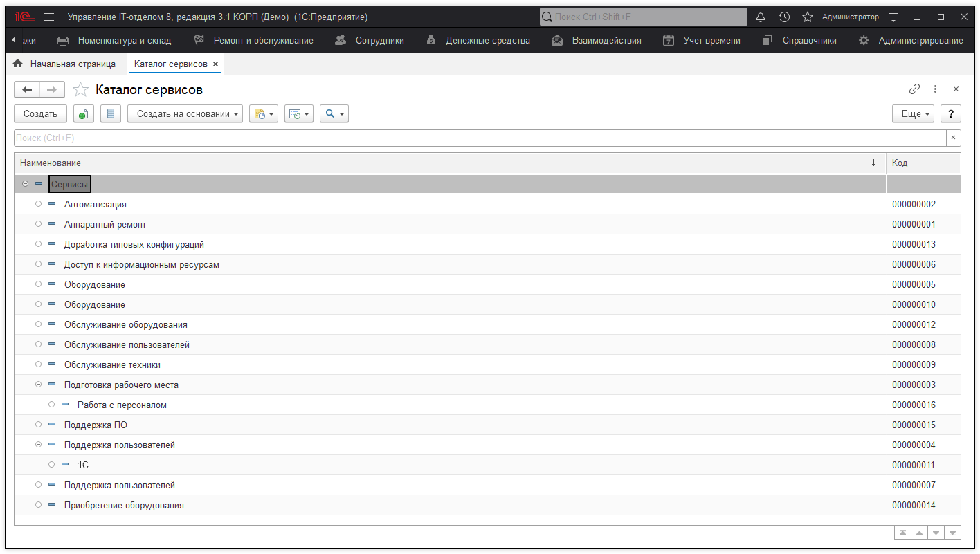The image size is (980, 554).
Task: Open the Создать на основании dropdown
Action: (x=185, y=114)
